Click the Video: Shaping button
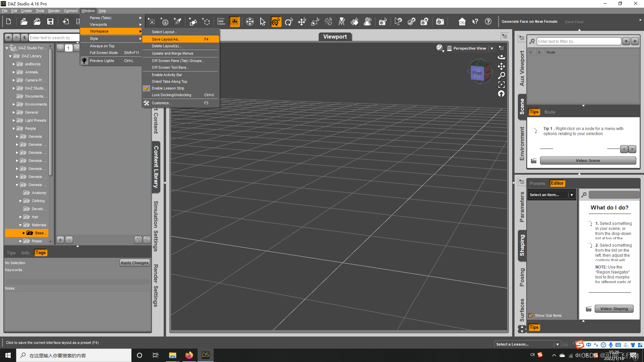Screen dimensions: 644x362 click(614, 309)
